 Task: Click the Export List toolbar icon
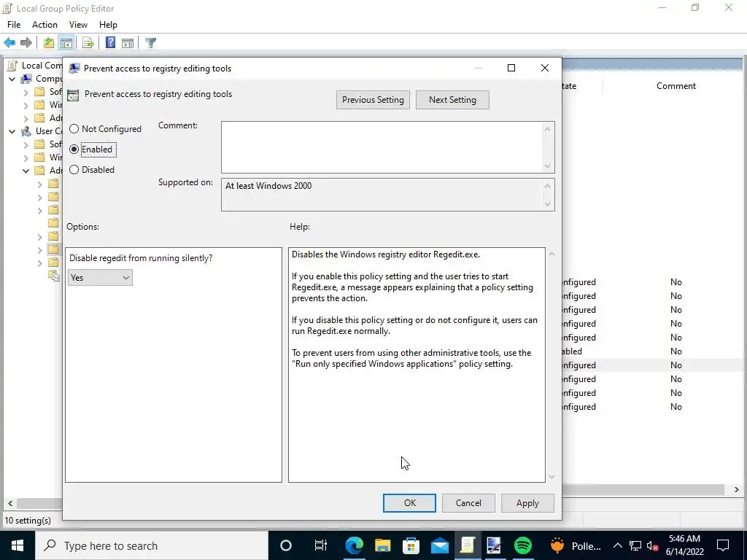[88, 43]
